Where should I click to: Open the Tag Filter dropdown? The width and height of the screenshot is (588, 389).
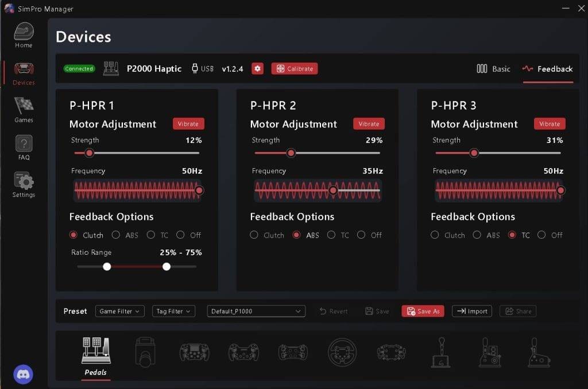[x=173, y=311]
